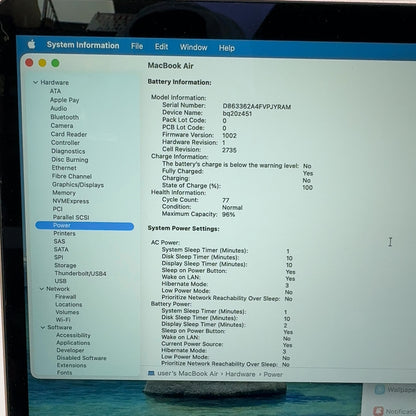Collapse the Software section chevron

(43, 328)
